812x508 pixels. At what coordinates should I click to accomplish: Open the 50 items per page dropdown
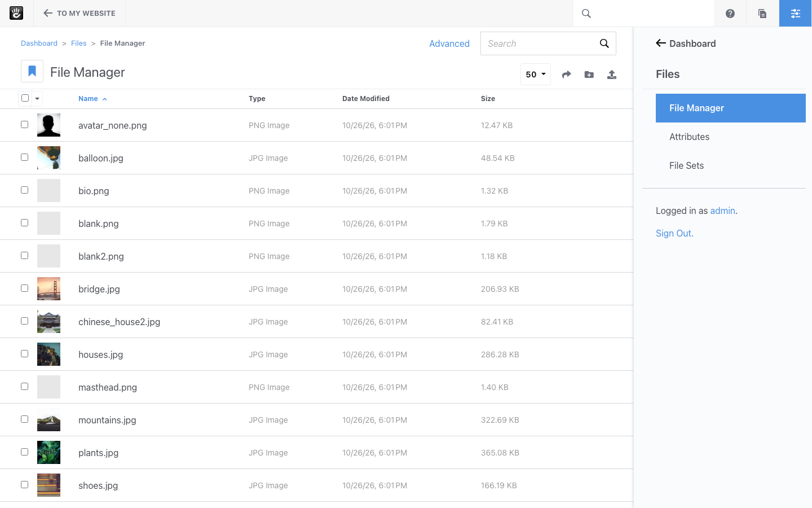[x=536, y=75]
